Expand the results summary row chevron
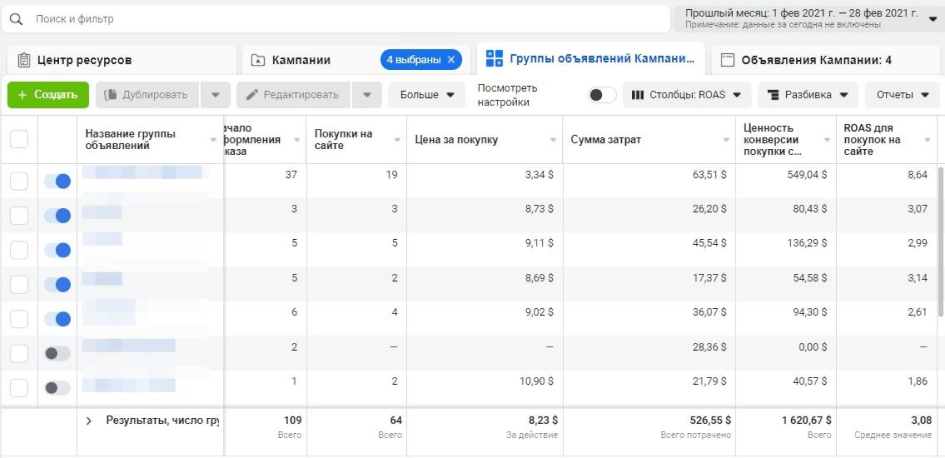Viewport: 945px width, 458px height. pos(88,421)
